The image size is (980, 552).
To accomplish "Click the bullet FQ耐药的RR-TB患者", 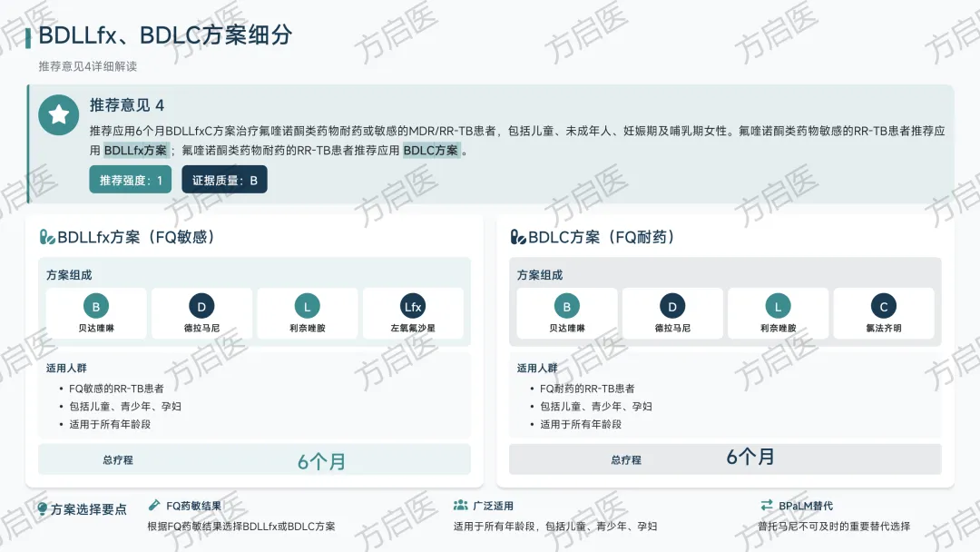I will point(587,389).
